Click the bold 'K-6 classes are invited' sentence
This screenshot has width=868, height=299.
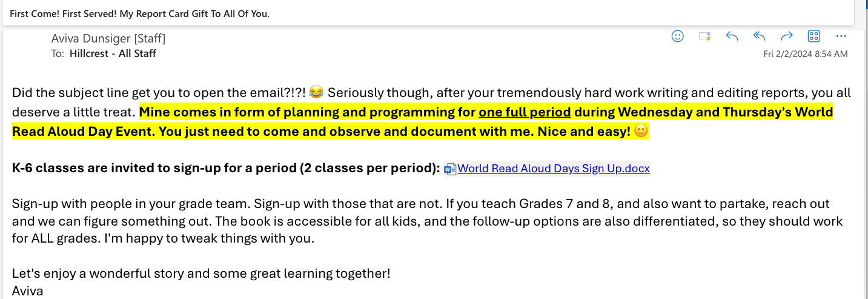pyautogui.click(x=226, y=169)
